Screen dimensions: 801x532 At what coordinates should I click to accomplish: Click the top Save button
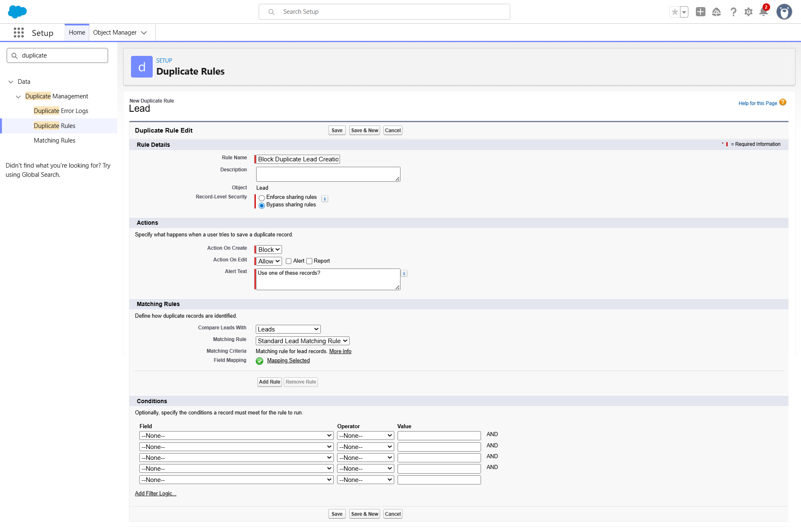[337, 130]
